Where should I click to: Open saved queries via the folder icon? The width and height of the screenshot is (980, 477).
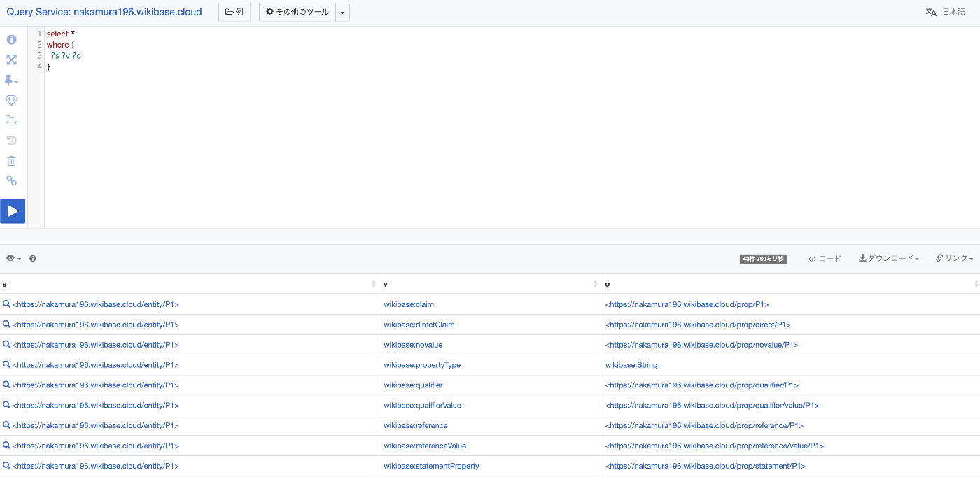coord(11,120)
